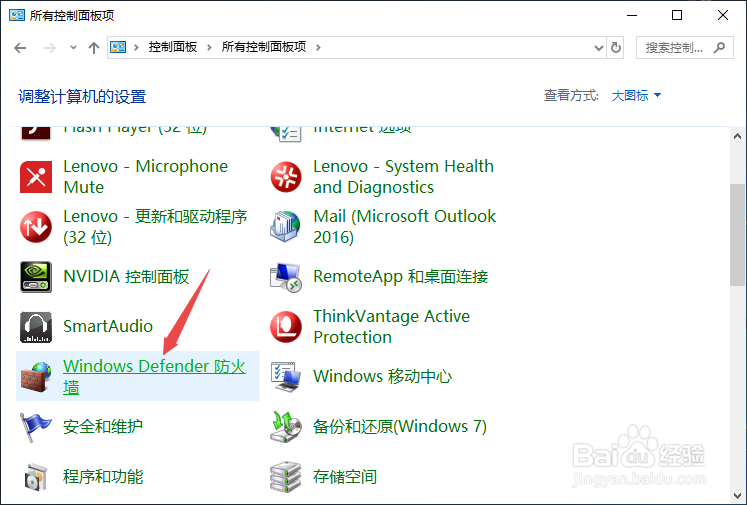Open the SmartAudio link
This screenshot has height=505, width=747.
(108, 326)
